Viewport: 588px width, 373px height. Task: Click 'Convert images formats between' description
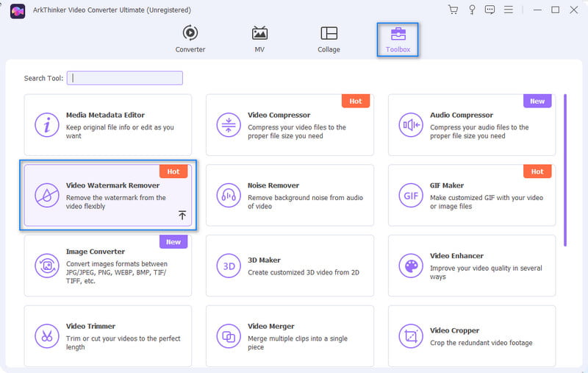[117, 272]
